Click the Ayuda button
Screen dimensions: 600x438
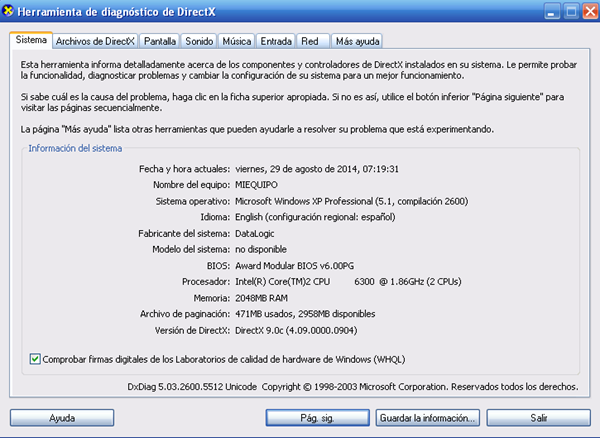click(x=62, y=418)
